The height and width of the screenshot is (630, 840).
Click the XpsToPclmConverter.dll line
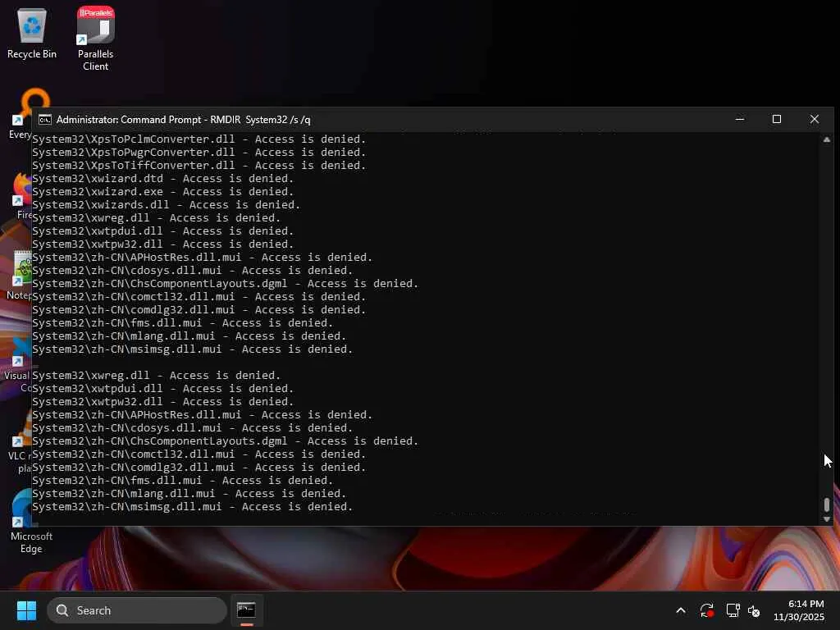click(199, 139)
